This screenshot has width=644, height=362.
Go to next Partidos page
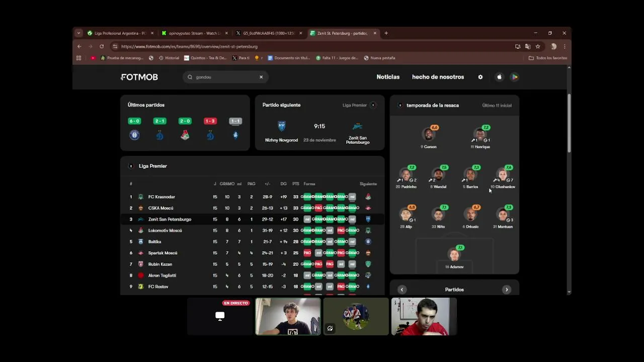tap(507, 290)
